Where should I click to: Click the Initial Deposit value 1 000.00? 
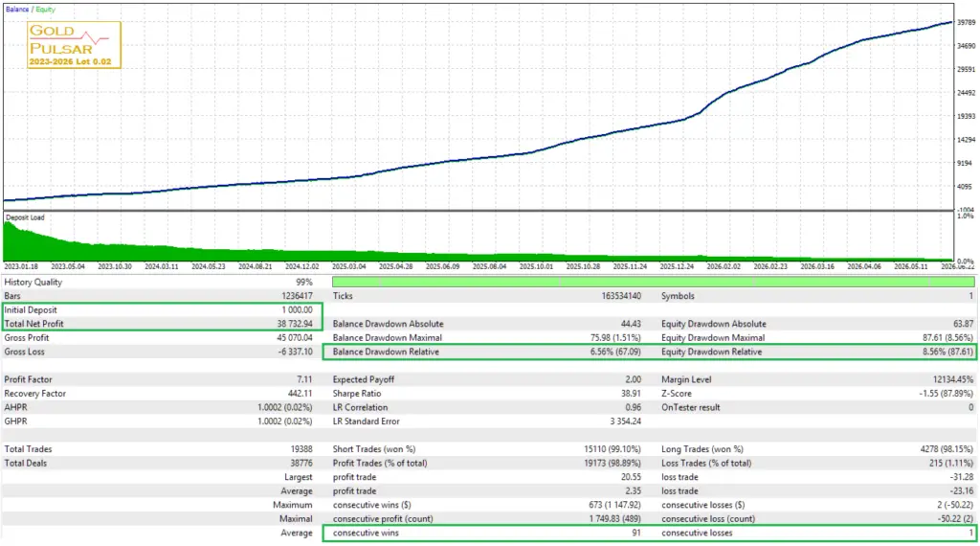[x=297, y=309]
